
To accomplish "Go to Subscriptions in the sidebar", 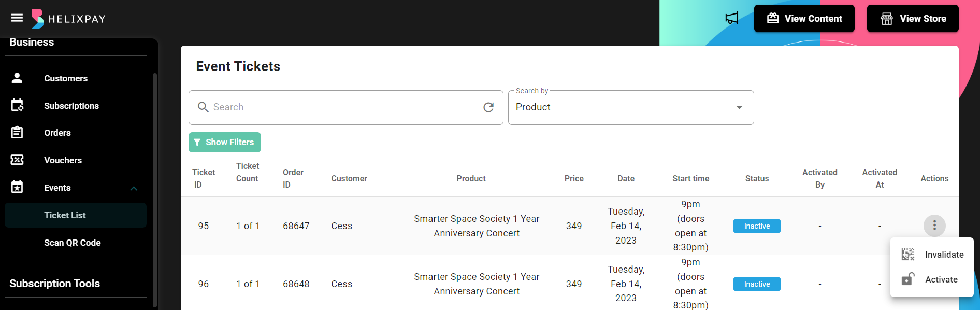I will tap(71, 106).
